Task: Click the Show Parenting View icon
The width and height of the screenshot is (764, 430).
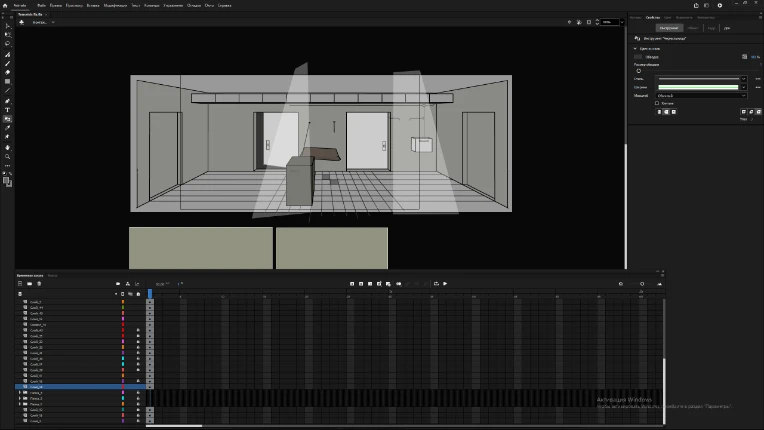Action: tap(128, 283)
